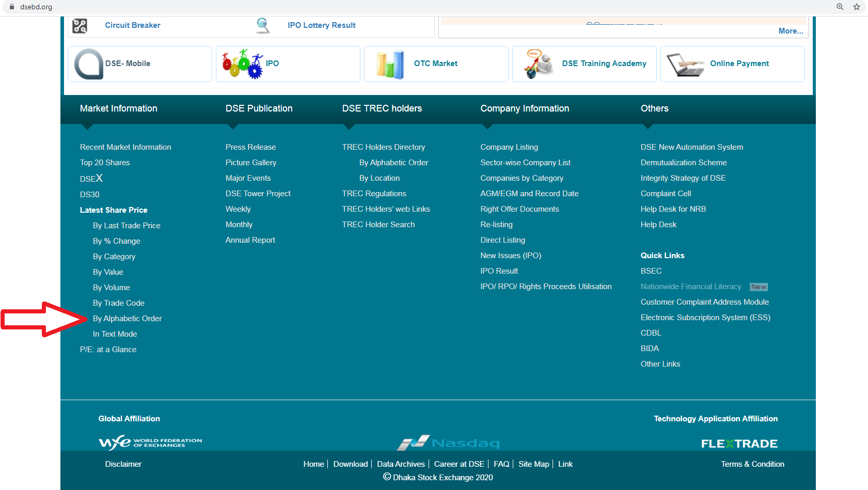Image resolution: width=868 pixels, height=490 pixels.
Task: Open Company Listing
Action: pyautogui.click(x=509, y=147)
